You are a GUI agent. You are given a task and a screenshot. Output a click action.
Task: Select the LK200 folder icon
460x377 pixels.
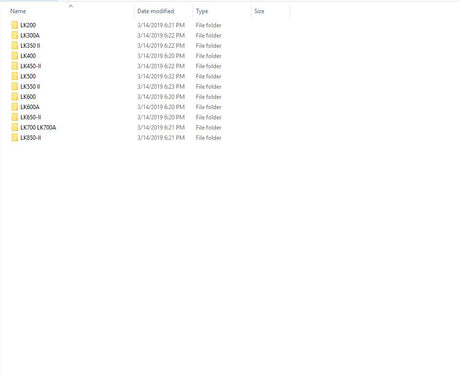tap(15, 25)
